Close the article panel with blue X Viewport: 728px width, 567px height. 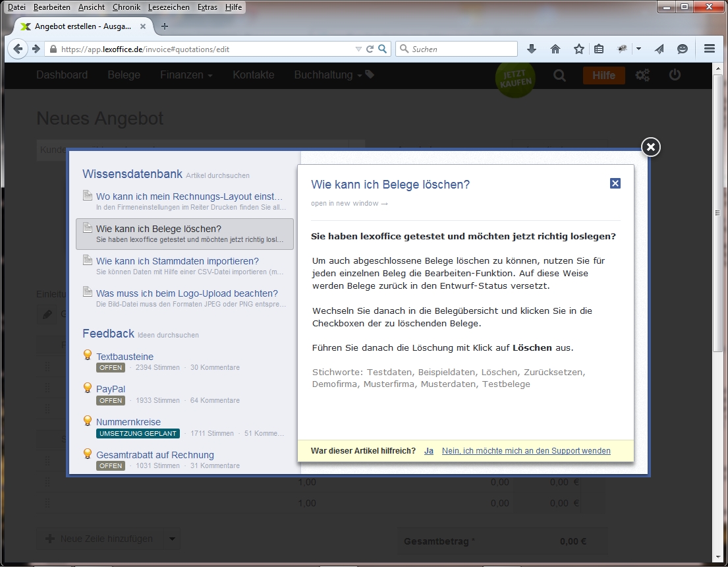tap(615, 183)
